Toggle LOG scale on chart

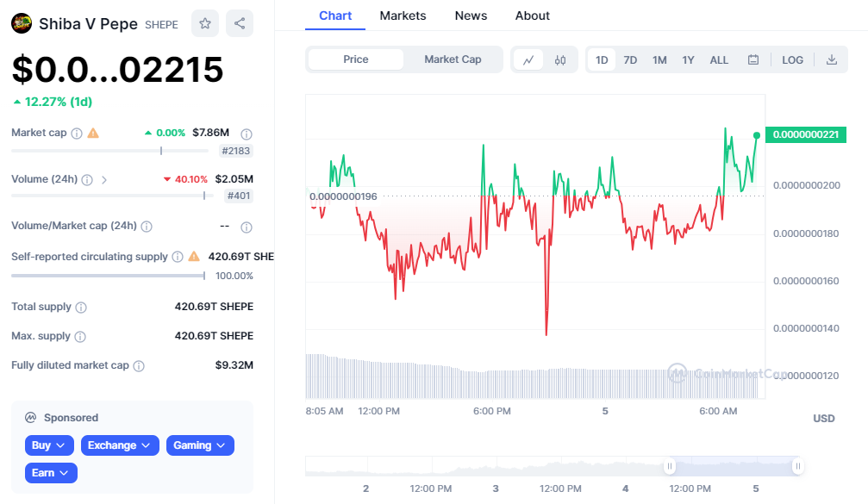click(792, 59)
